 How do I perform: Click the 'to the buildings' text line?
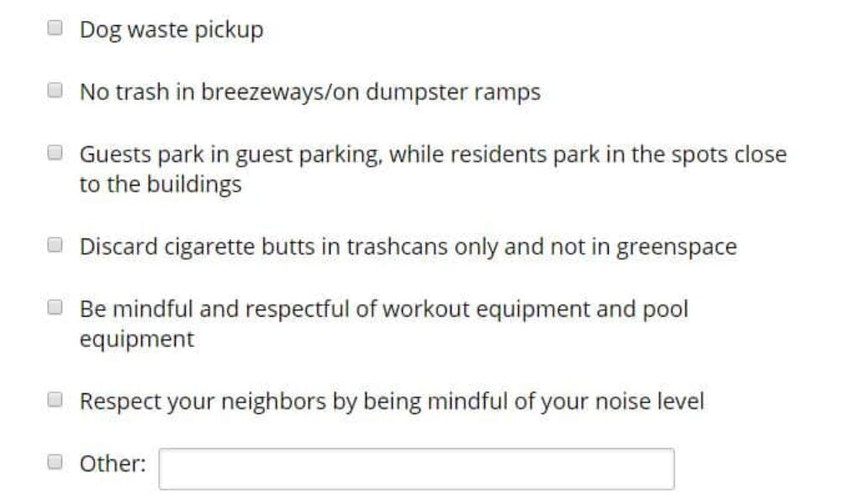(161, 185)
